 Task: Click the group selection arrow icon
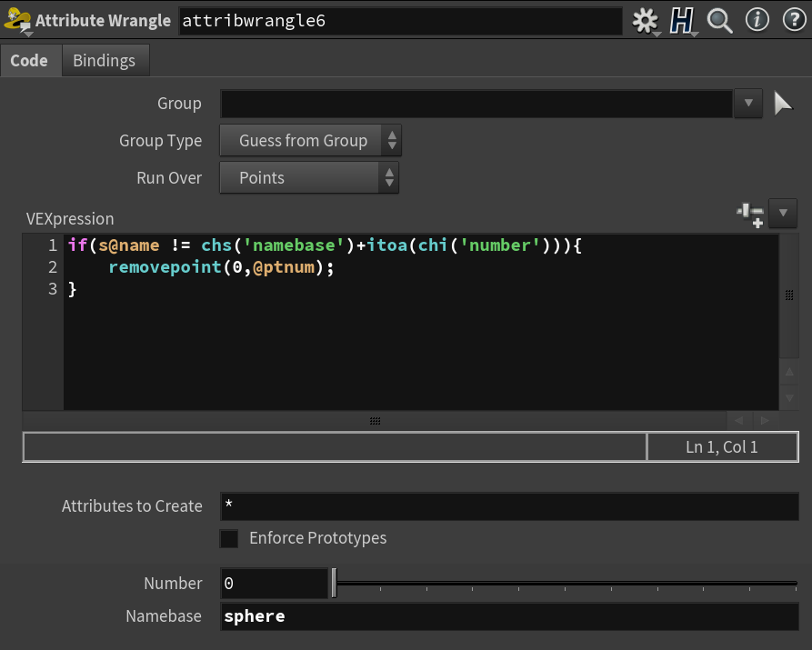783,104
